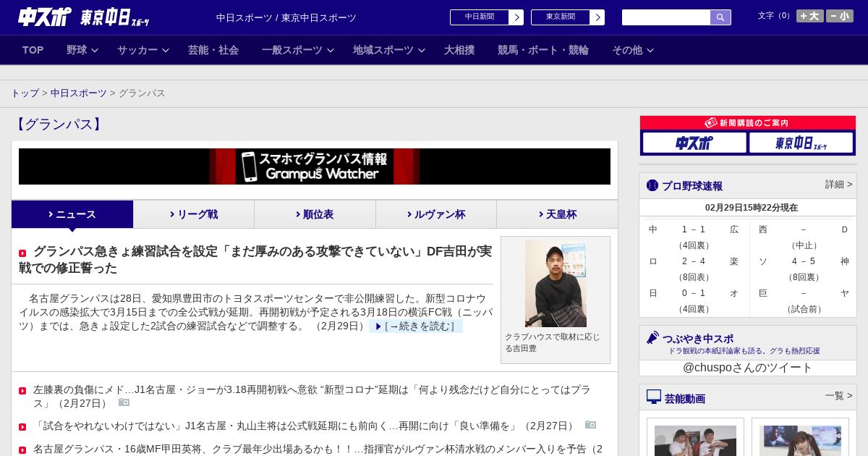868x456 pixels.
Task: Expand the 地域スポーツ navigation dropdown
Action: [388, 50]
